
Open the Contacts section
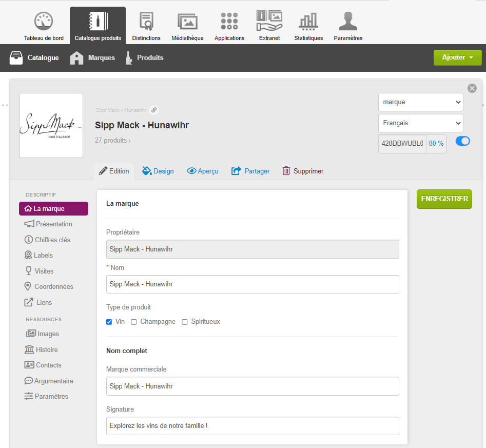[x=43, y=365]
